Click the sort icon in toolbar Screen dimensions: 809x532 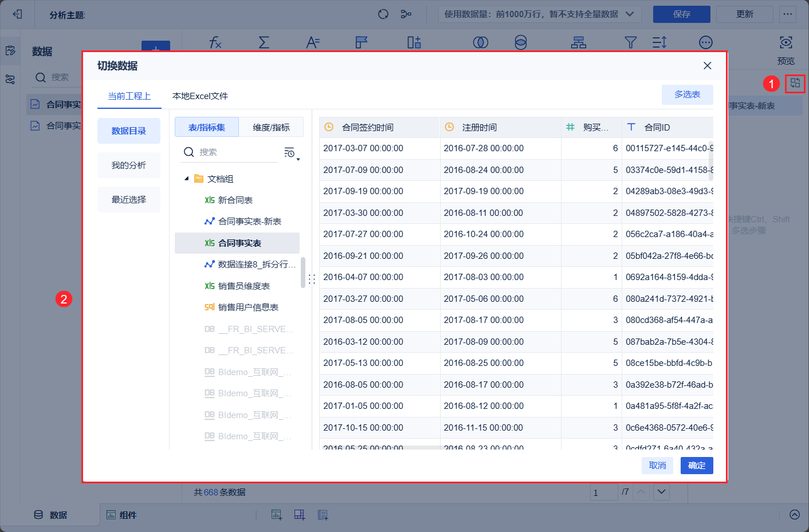point(659,42)
